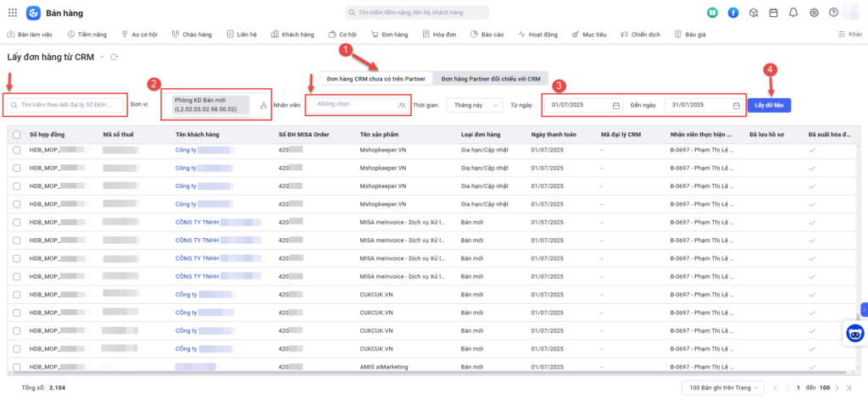This screenshot has height=415, width=868.
Task: Click the search by Mã đại lý field
Action: pyautogui.click(x=66, y=105)
